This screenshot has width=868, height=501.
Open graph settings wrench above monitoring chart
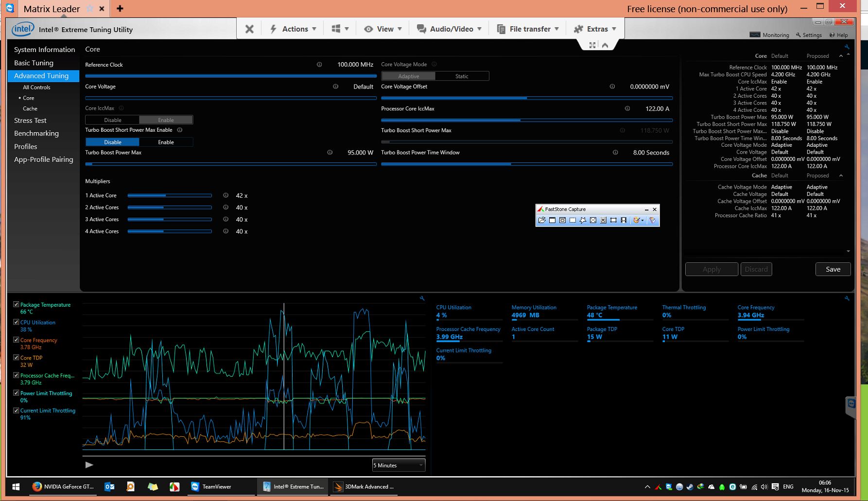pos(422,298)
